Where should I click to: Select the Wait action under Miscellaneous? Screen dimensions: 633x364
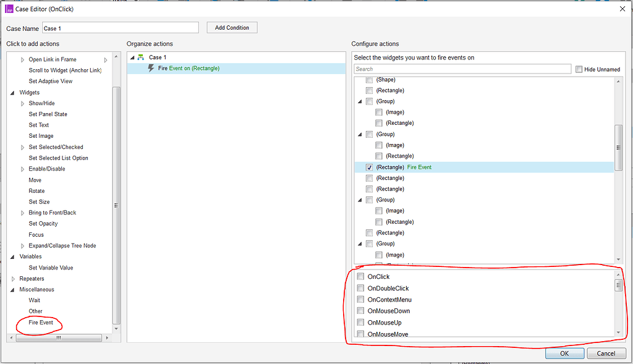(35, 300)
